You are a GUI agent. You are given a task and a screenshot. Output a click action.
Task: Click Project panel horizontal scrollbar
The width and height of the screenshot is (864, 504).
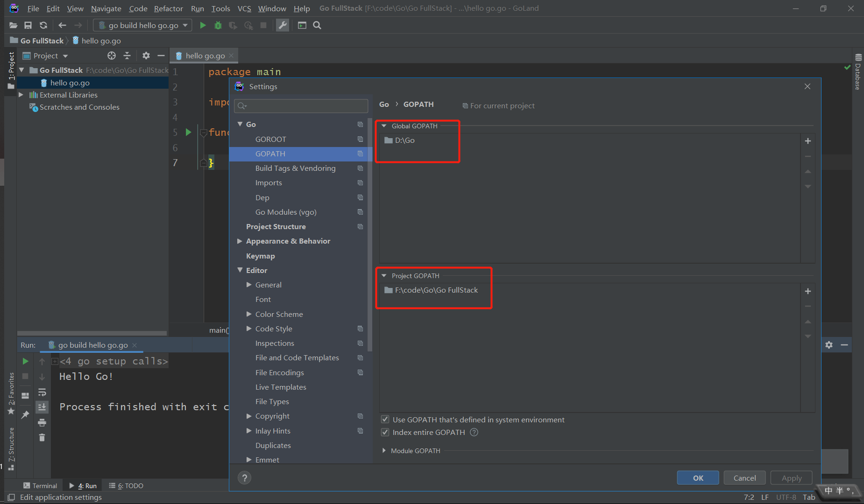[x=92, y=333]
